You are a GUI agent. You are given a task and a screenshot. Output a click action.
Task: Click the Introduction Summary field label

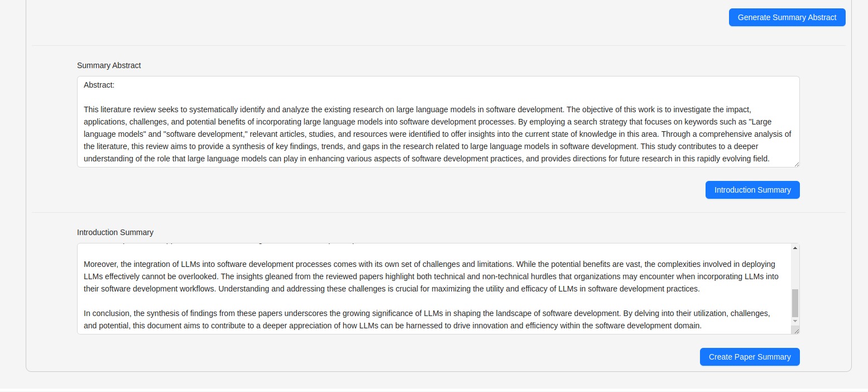point(115,232)
